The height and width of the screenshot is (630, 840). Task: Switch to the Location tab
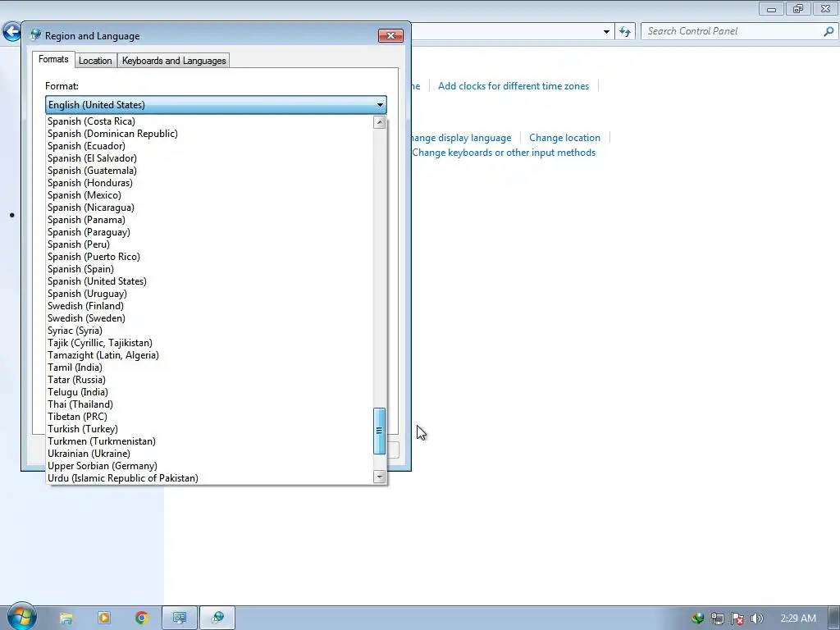click(95, 61)
